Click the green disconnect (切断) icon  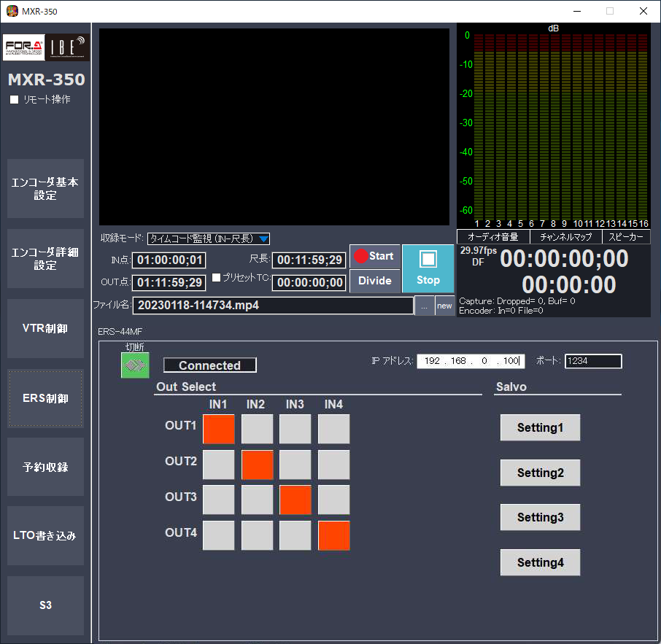pyautogui.click(x=135, y=365)
